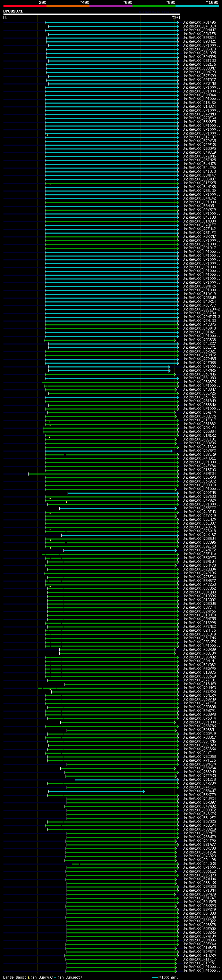Open hit UniRef100_C6TI33
This screenshot has width=222, height=980.
click(199, 61)
